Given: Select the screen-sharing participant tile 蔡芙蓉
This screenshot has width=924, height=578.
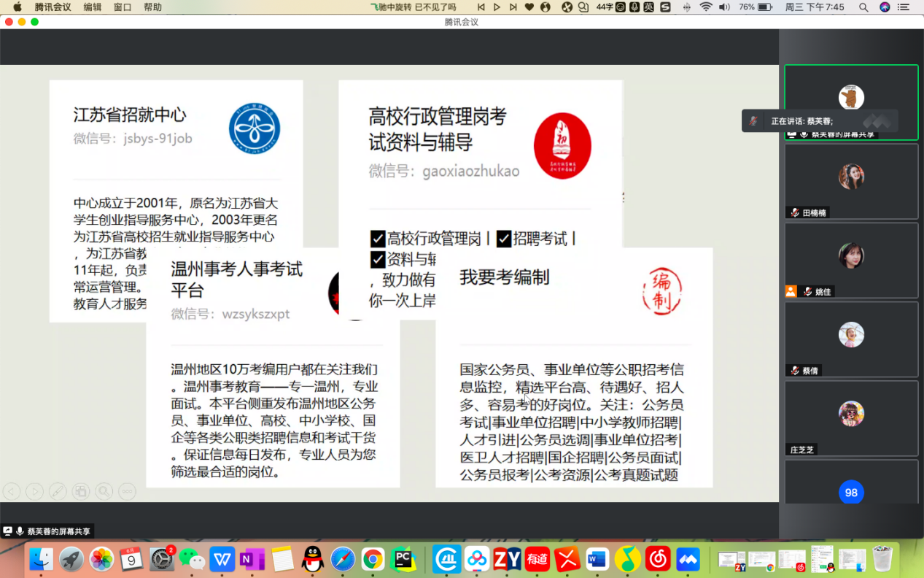Looking at the screenshot, I should [x=851, y=102].
